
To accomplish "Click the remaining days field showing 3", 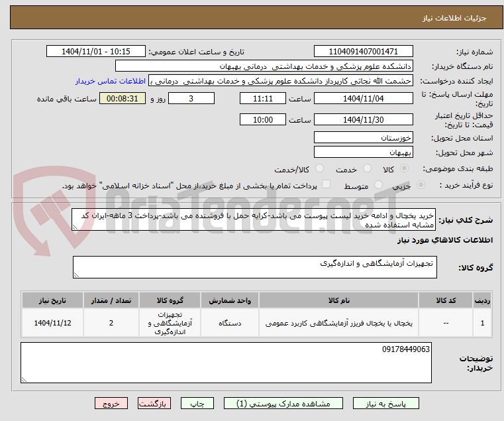I will click(x=191, y=99).
